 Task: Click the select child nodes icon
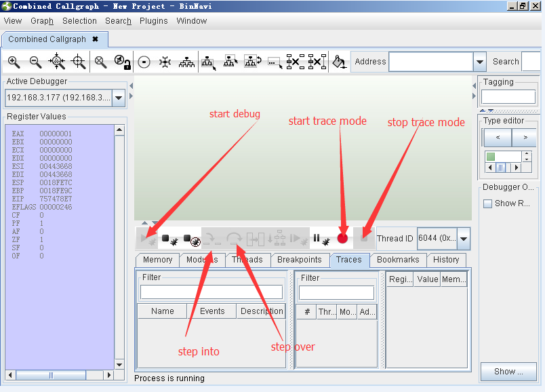[209, 62]
